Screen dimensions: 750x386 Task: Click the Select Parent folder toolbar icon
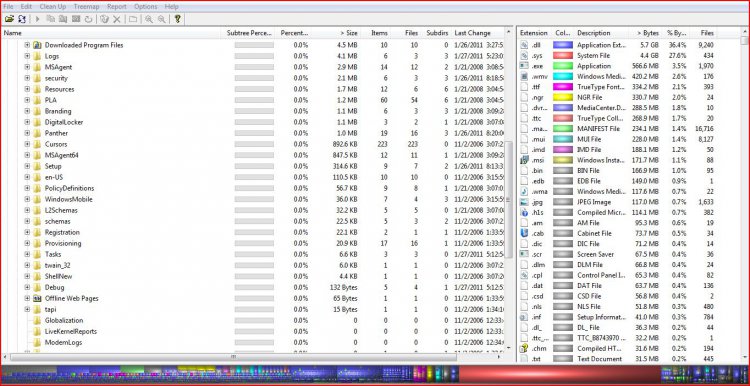click(133, 19)
